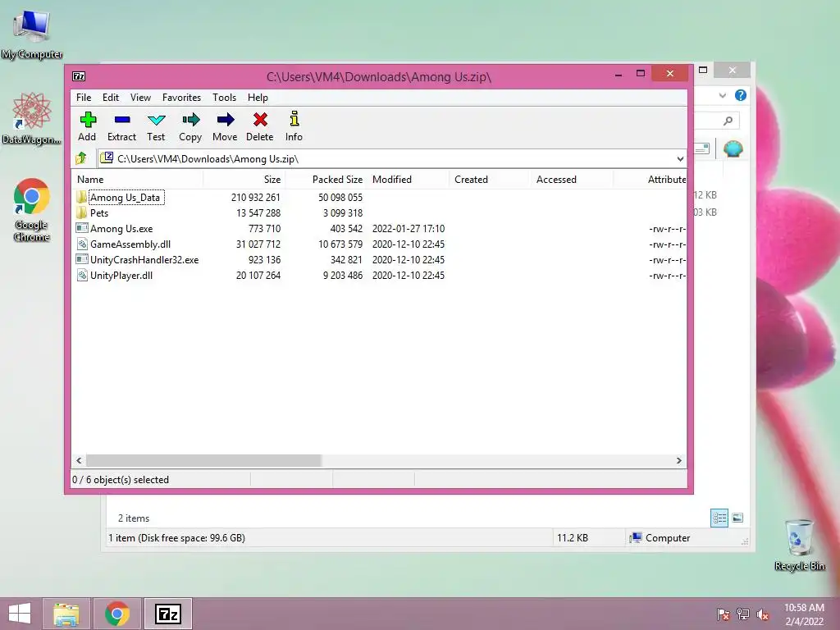
Task: Select the UnityCrashHandler32.exe file icon
Action: point(82,259)
